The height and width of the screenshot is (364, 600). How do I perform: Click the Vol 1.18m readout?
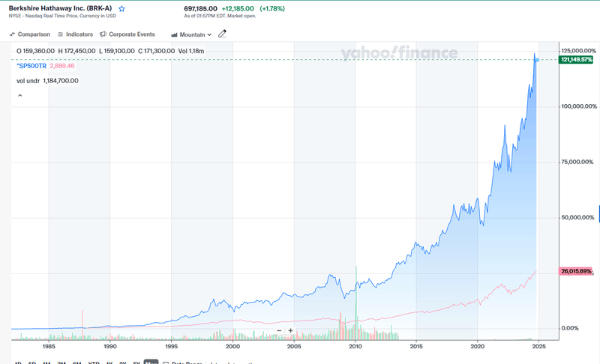(x=191, y=51)
